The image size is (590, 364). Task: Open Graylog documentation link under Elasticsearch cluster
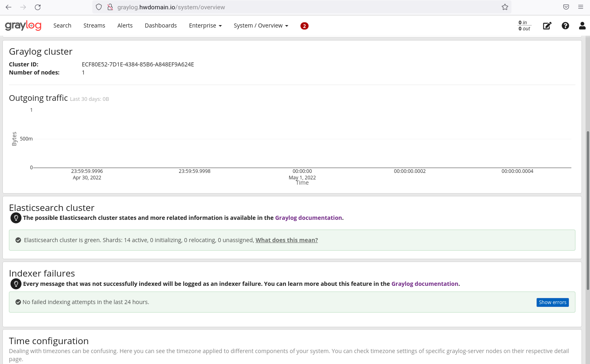click(x=309, y=218)
